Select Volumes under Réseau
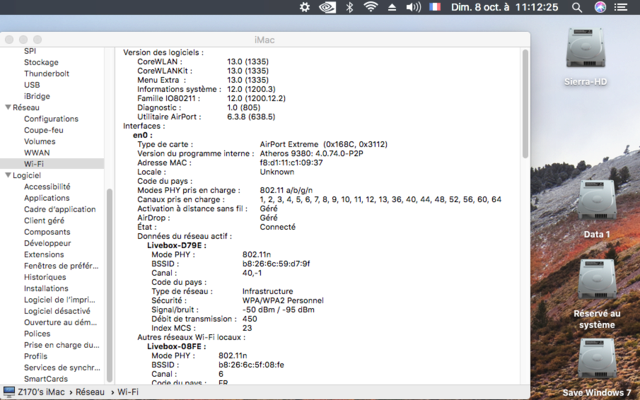This screenshot has width=640, height=400. (x=40, y=141)
